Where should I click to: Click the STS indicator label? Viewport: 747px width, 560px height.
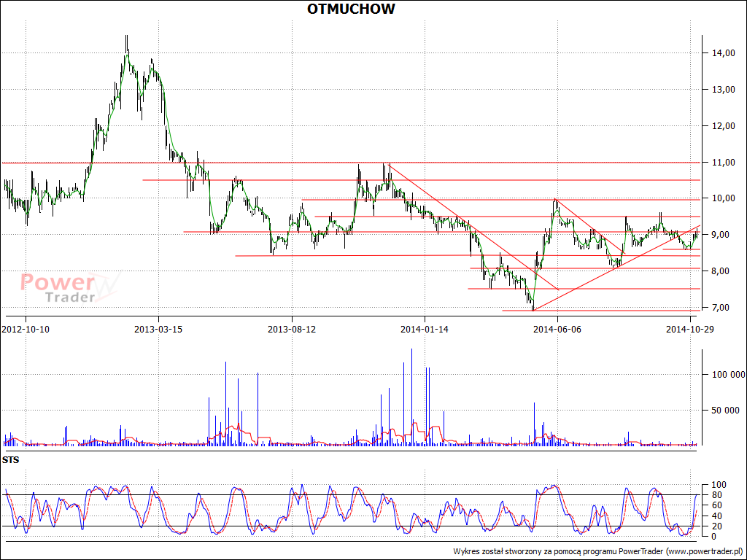click(10, 460)
